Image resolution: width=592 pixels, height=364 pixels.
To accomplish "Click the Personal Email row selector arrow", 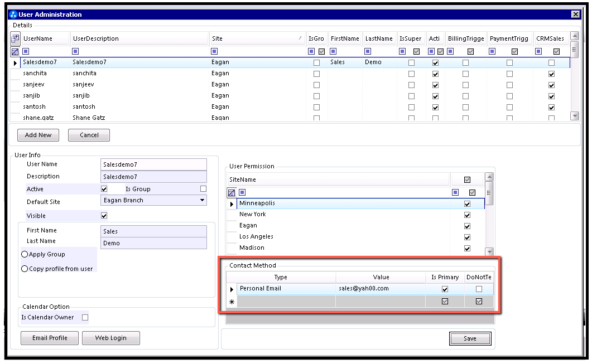I will [x=232, y=289].
